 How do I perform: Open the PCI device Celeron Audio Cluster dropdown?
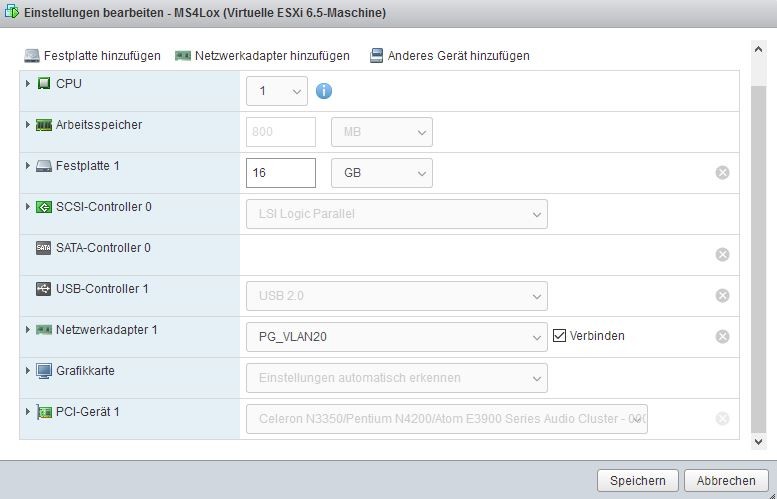[x=446, y=419]
